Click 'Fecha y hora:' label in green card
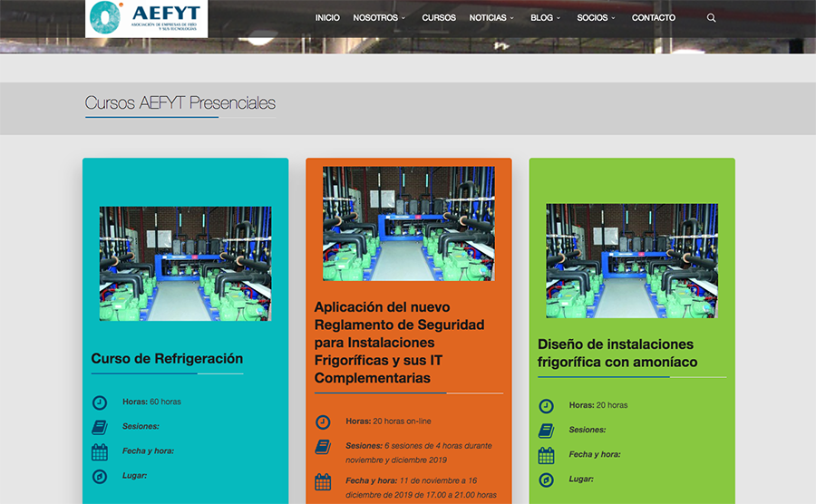Image resolution: width=816 pixels, height=504 pixels. pos(594,454)
